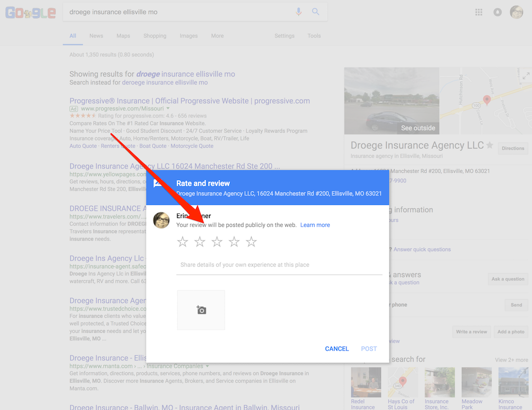Viewport: 532px width, 410px height.
Task: Switch to the Images tab
Action: click(x=189, y=36)
